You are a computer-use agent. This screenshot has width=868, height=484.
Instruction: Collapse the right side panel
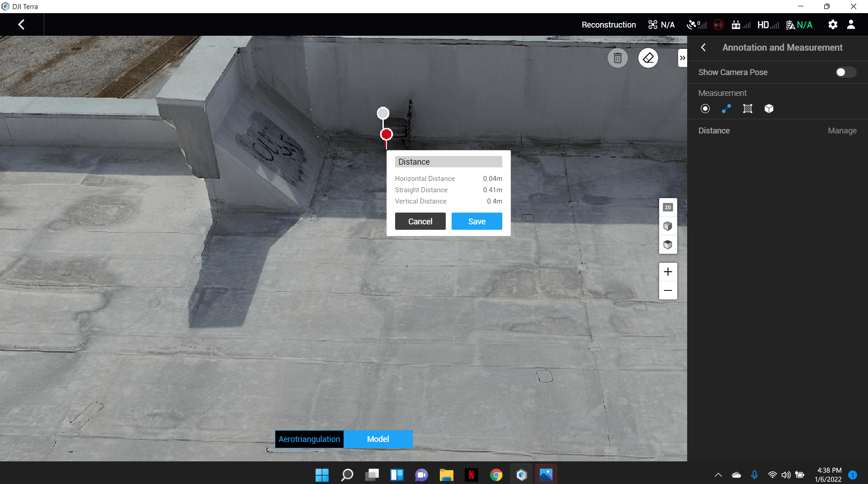click(682, 58)
